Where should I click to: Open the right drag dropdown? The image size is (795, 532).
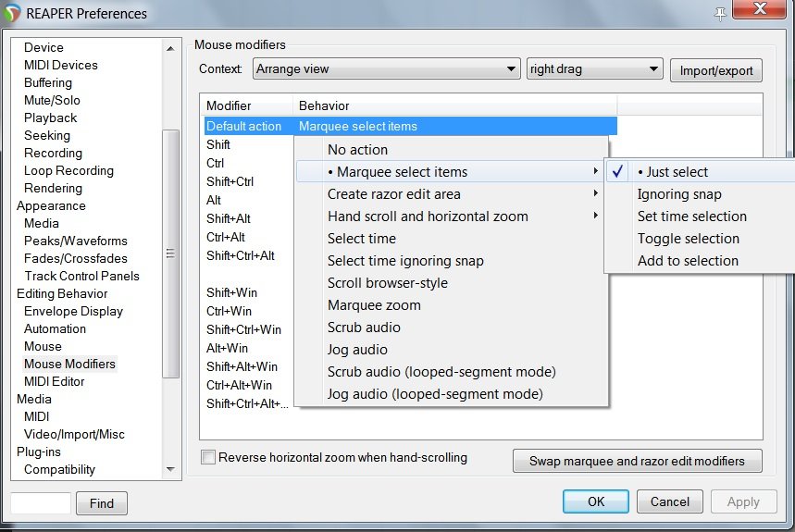(x=595, y=68)
